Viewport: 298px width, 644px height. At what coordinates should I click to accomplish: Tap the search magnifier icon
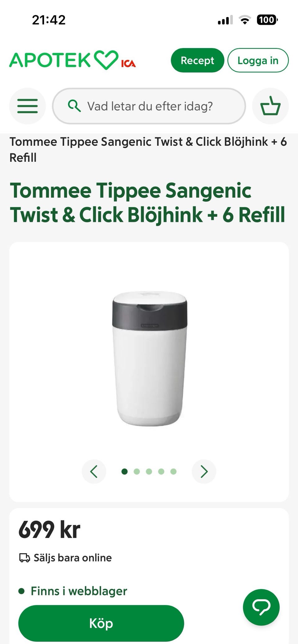pos(74,106)
